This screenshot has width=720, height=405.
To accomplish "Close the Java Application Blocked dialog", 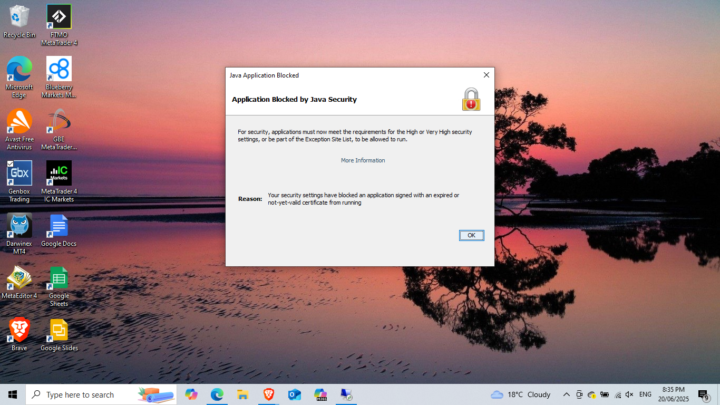I will (x=486, y=75).
